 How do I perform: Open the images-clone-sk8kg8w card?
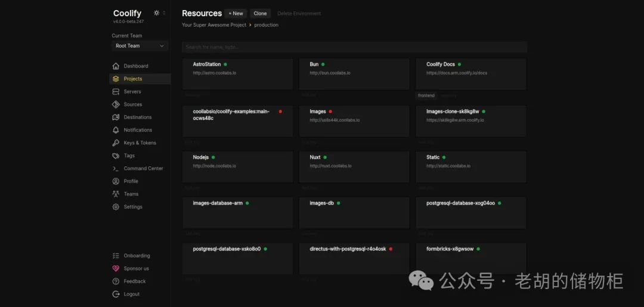(470, 121)
